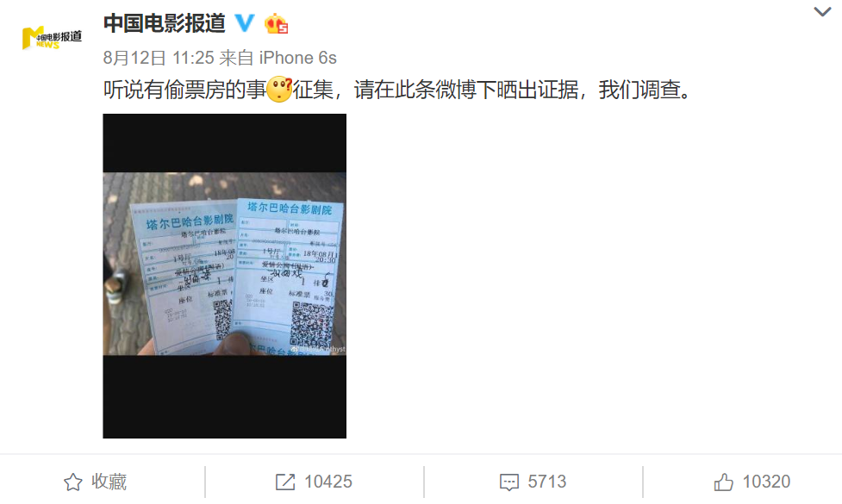Viewport: 842px width, 504px height.
Task: Toggle like on the 10320 count
Action: (x=766, y=482)
